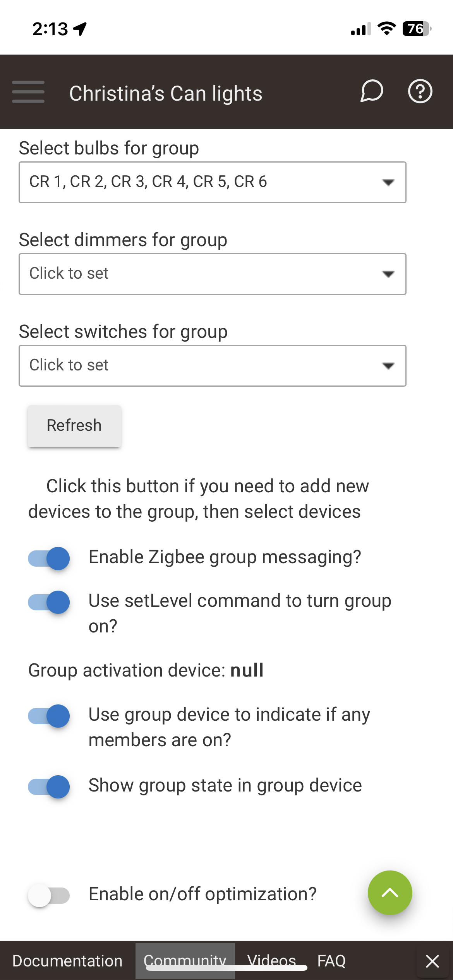453x980 pixels.
Task: Open the Documentation tab at bottom
Action: 67,961
